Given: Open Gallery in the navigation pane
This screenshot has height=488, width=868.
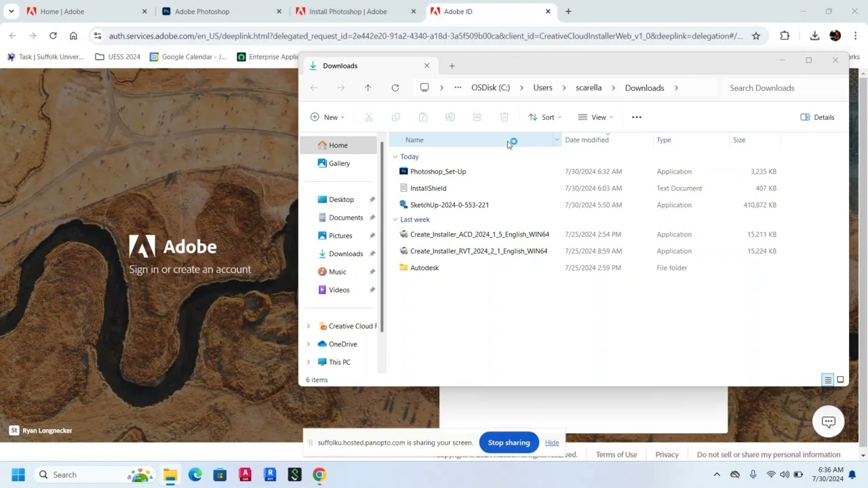Looking at the screenshot, I should pos(339,163).
